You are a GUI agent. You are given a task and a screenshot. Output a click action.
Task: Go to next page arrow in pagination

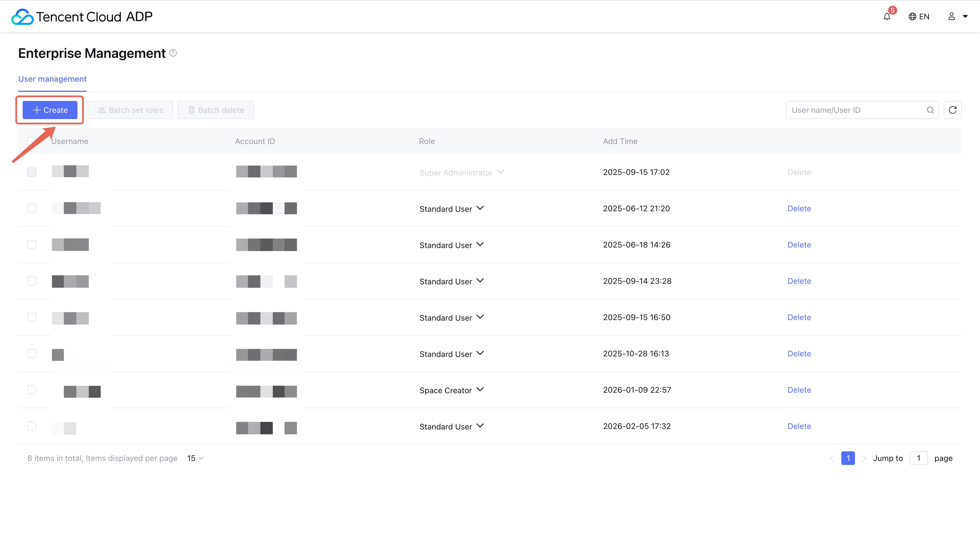click(864, 458)
